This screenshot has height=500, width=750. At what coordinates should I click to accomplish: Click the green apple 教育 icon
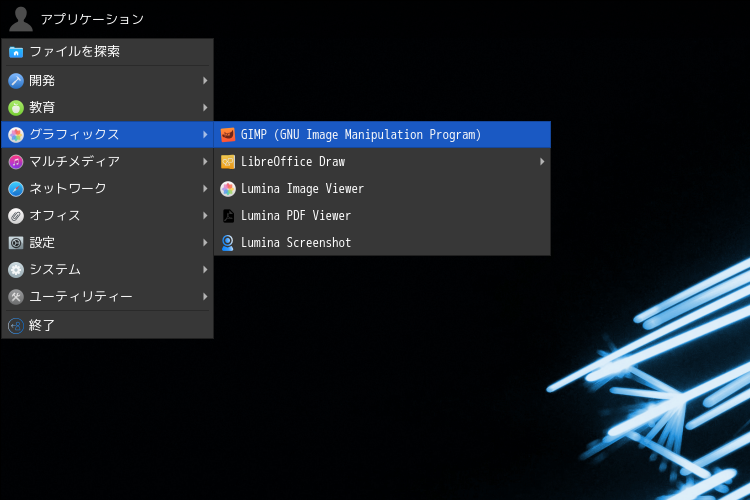(16, 108)
